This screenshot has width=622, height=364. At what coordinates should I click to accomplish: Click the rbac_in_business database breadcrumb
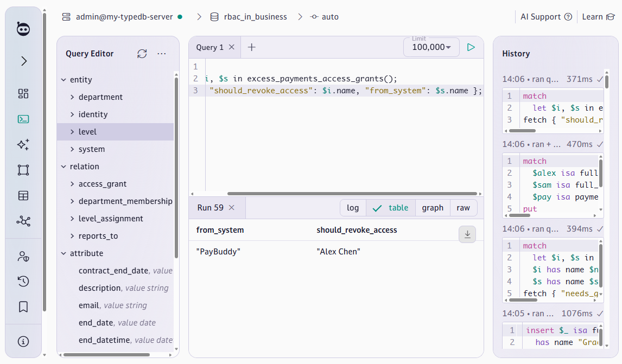tap(256, 17)
